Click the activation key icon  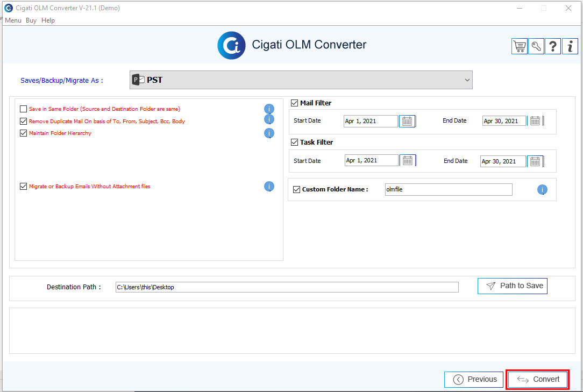pyautogui.click(x=536, y=46)
